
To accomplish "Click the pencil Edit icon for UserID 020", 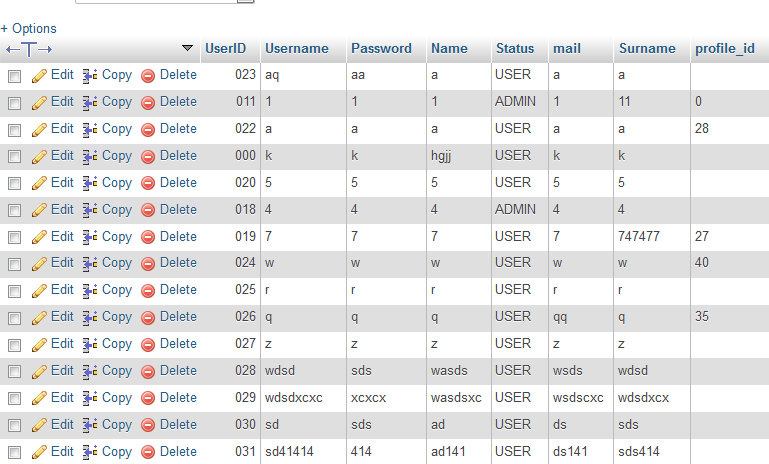I will click(x=40, y=183).
